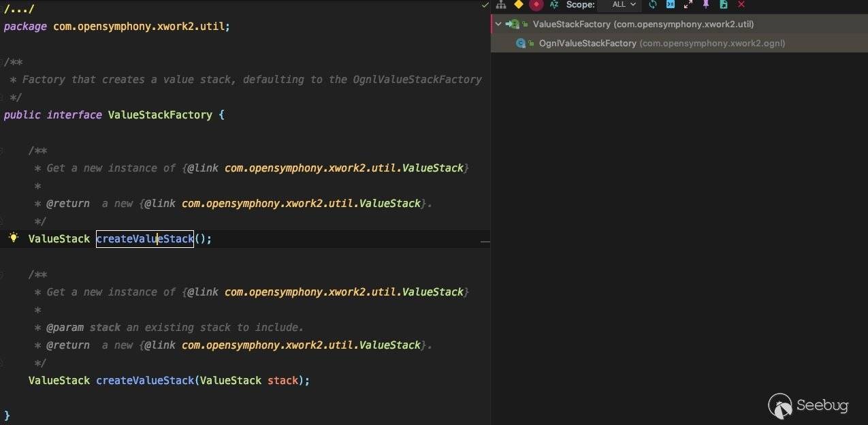Expand the folded /.../ header comment

tap(19, 10)
